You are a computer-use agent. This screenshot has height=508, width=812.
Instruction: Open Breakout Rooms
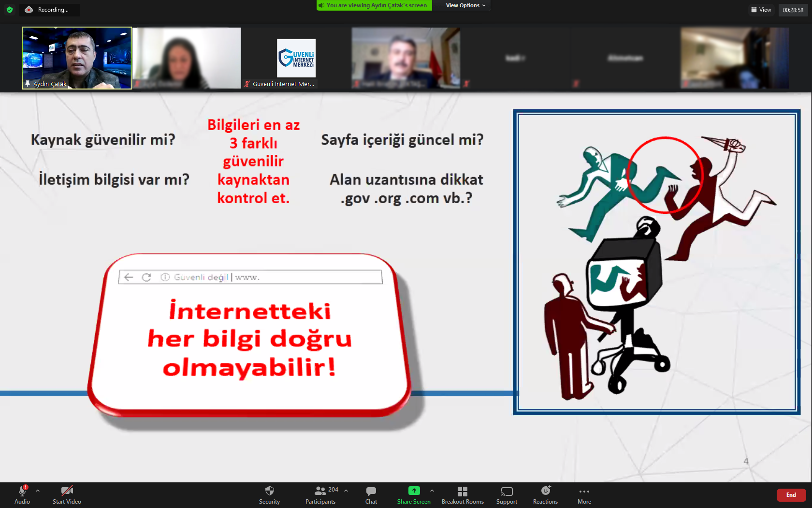(463, 494)
